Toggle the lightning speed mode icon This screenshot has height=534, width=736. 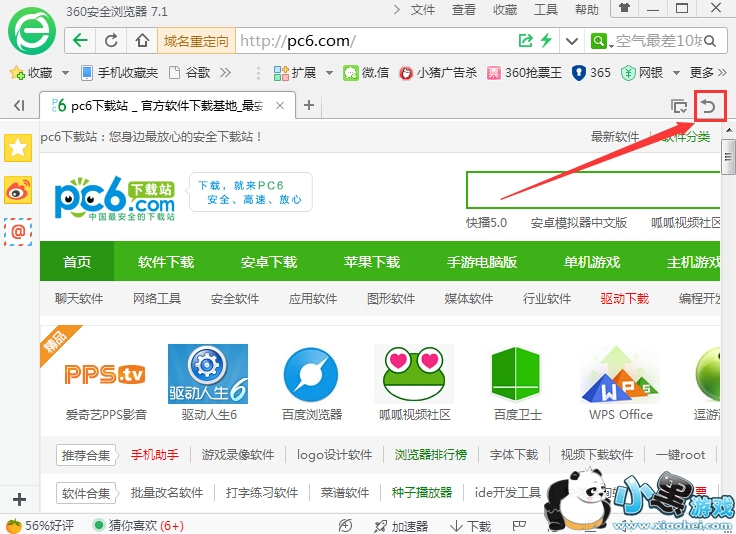click(x=546, y=40)
